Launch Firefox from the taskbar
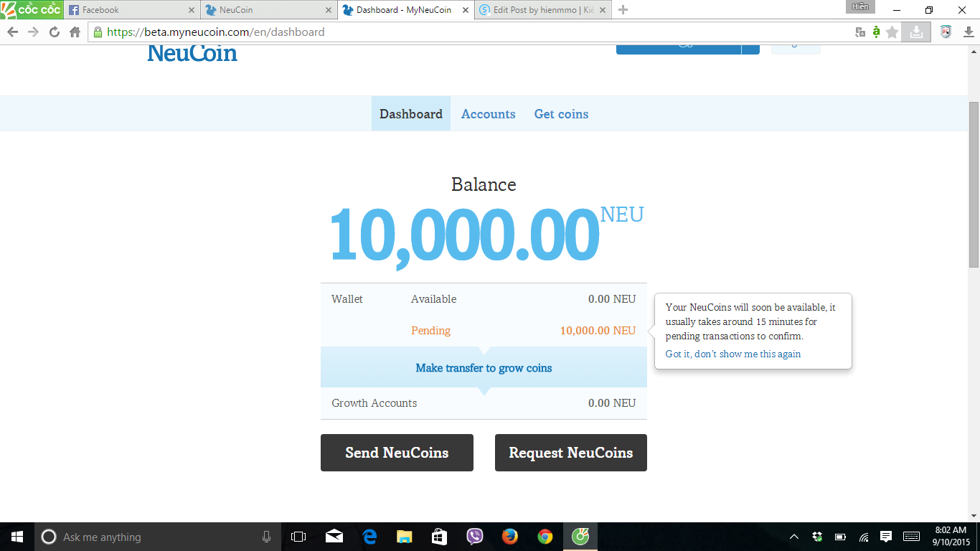Screen dimensions: 980x551 pos(509,537)
